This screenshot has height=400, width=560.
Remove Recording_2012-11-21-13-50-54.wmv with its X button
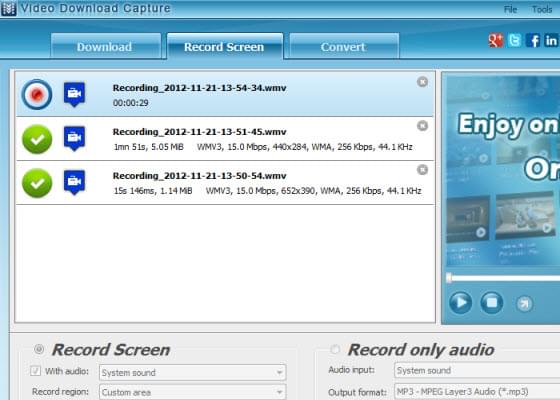(422, 170)
